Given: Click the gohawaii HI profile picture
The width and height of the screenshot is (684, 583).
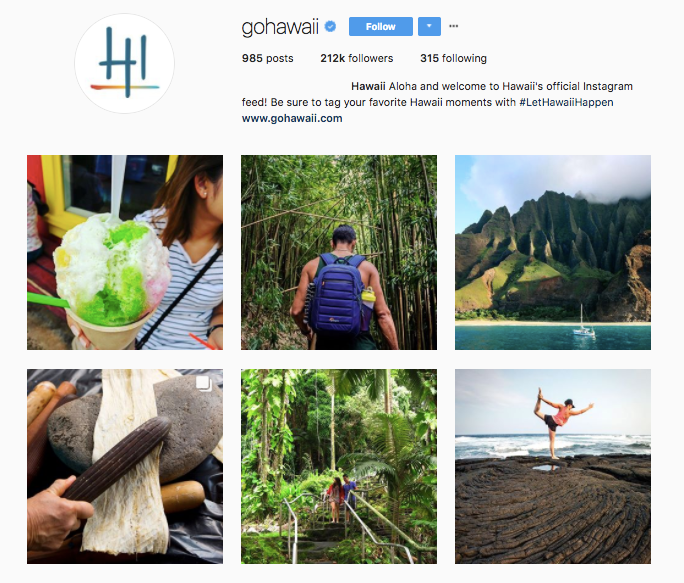Looking at the screenshot, I should (124, 63).
